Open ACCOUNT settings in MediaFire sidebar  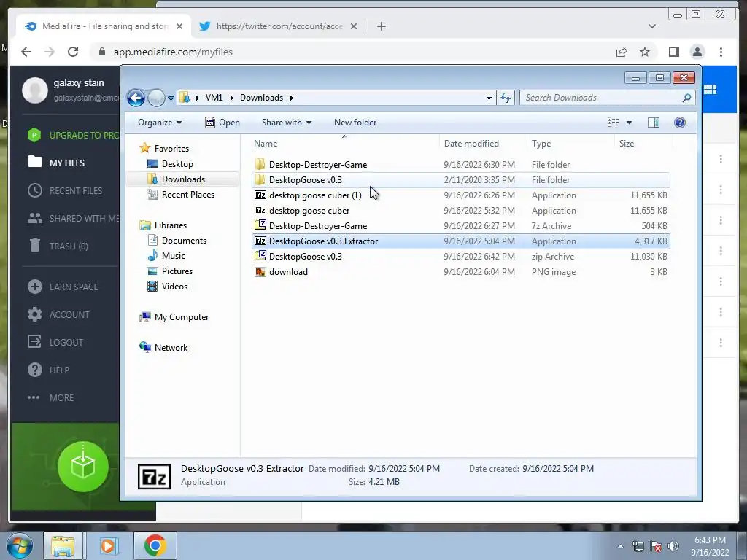[58, 314]
